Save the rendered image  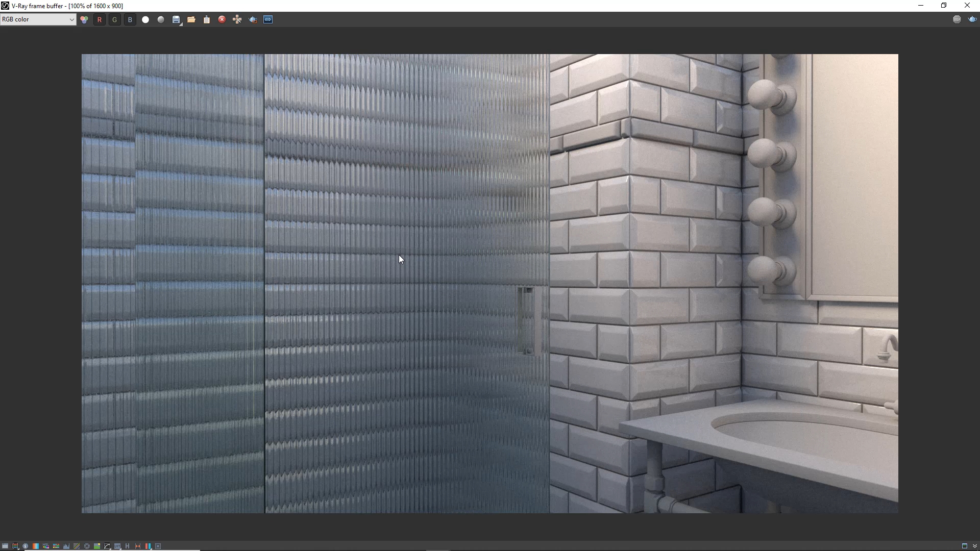[176, 19]
